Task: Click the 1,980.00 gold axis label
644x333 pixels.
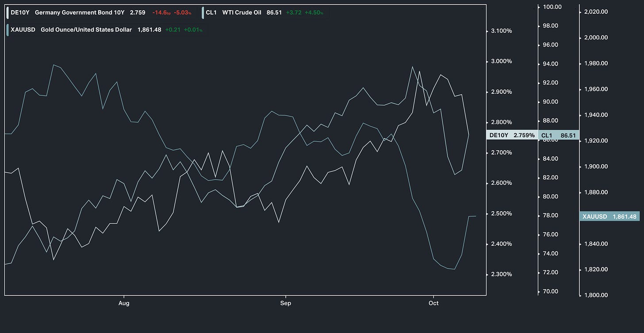Action: pyautogui.click(x=596, y=63)
